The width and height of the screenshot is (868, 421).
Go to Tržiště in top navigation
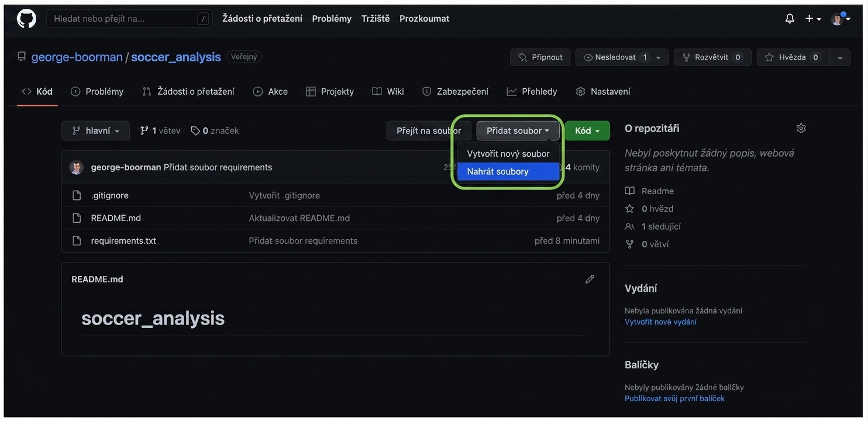coord(376,19)
